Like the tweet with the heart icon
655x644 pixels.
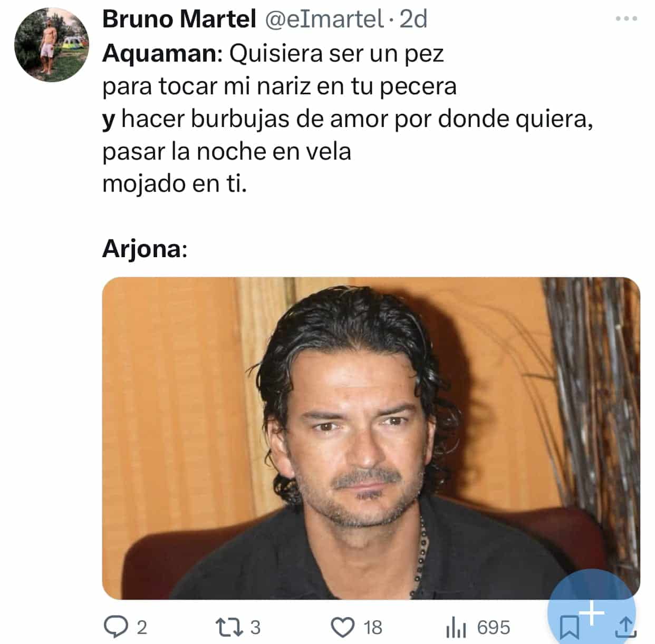click(x=343, y=627)
